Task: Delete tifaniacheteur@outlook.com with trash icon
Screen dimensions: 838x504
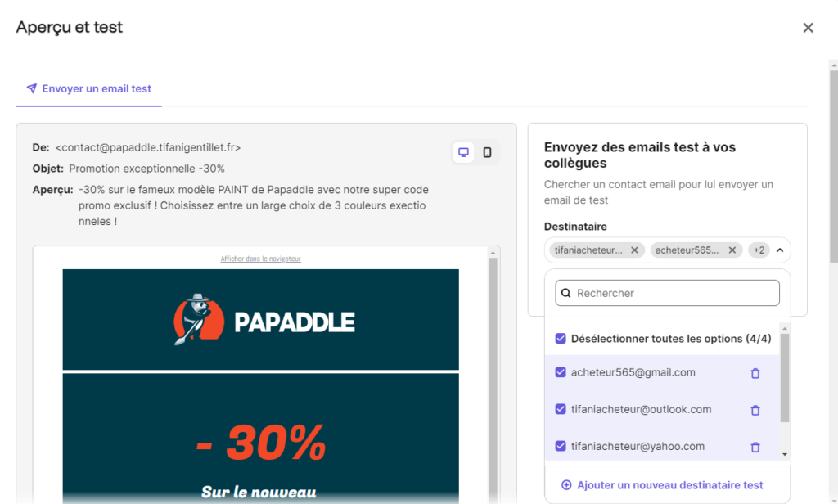Action: (x=755, y=410)
